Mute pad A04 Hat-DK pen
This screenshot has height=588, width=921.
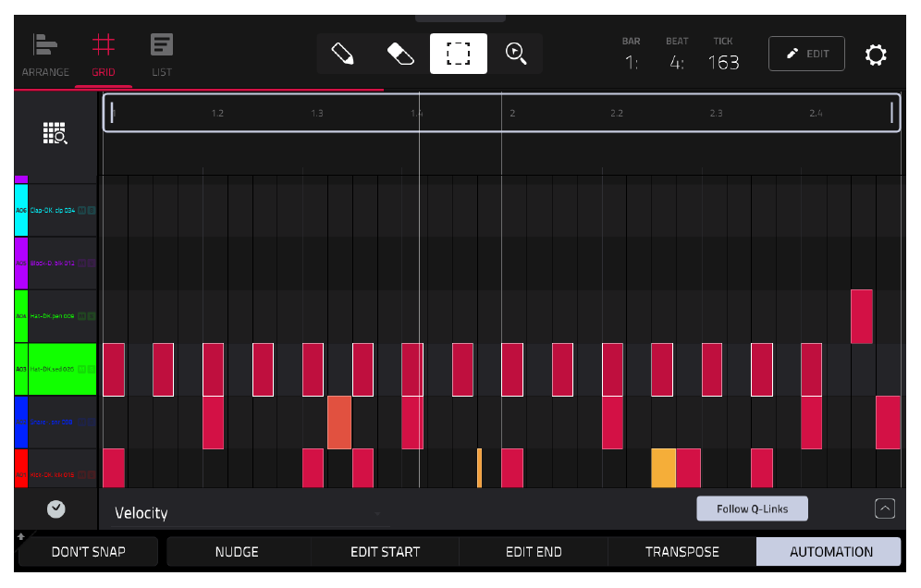point(81,316)
